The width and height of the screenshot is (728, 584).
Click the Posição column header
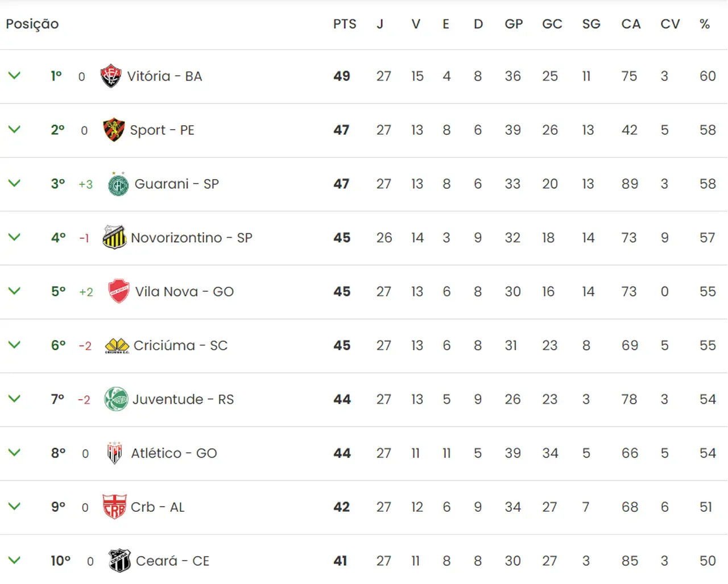tap(32, 24)
